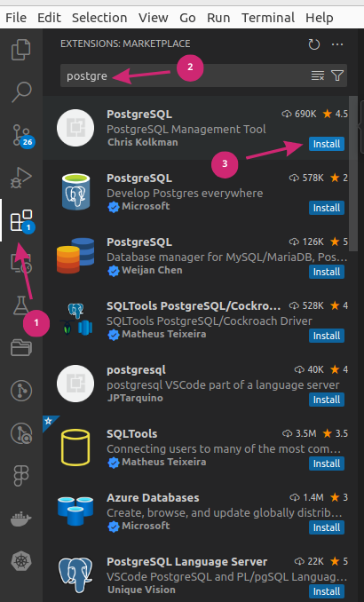This screenshot has height=602, width=364.
Task: Install the SQLTools extension
Action: (327, 463)
